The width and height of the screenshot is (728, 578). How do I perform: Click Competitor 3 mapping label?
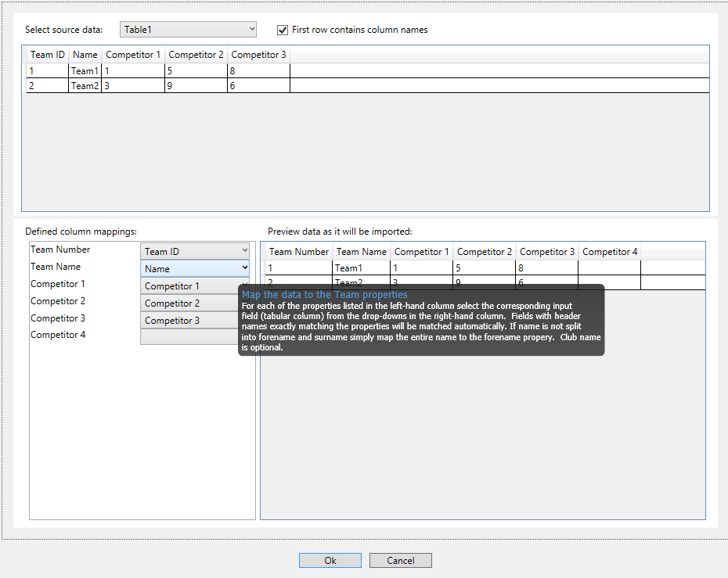[x=58, y=318]
